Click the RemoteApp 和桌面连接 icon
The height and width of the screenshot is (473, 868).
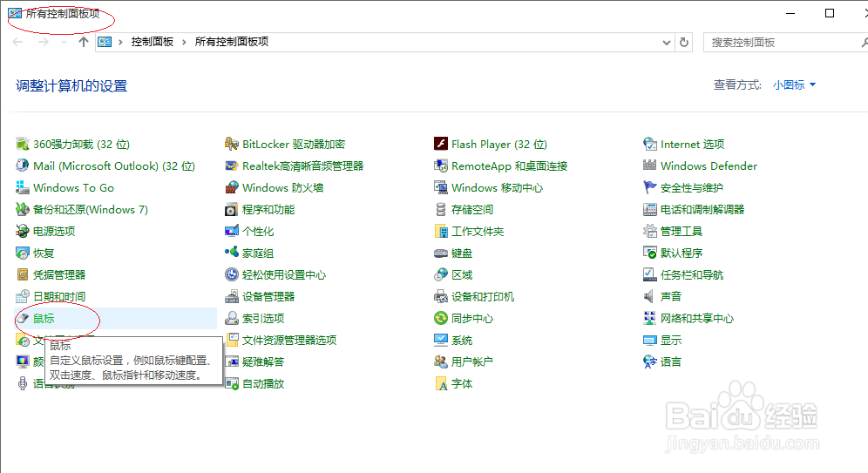point(441,166)
